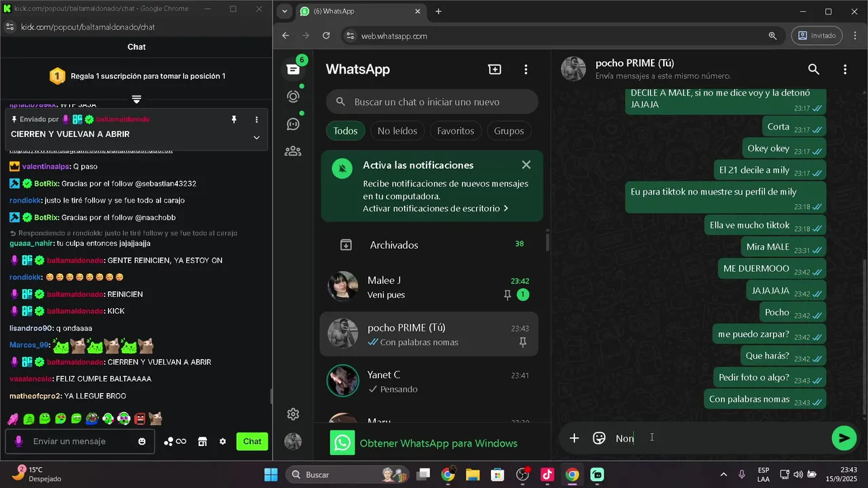The height and width of the screenshot is (488, 868).
Task: Open the attach plus menu in WhatsApp
Action: [574, 438]
